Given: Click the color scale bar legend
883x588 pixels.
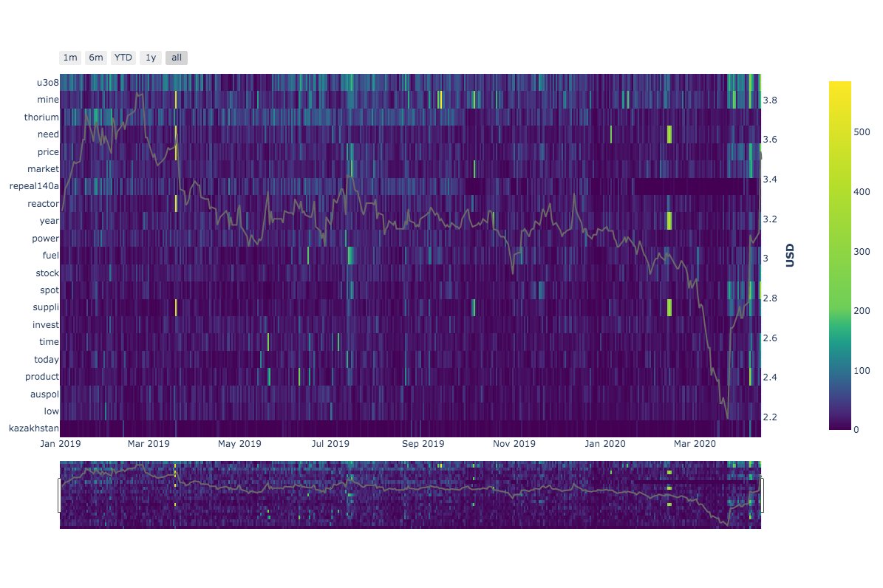Looking at the screenshot, I should coord(839,255).
